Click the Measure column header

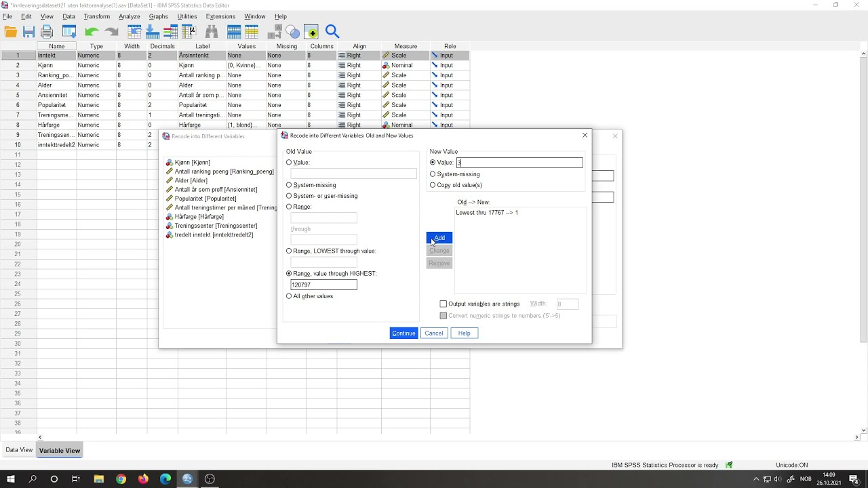click(406, 46)
